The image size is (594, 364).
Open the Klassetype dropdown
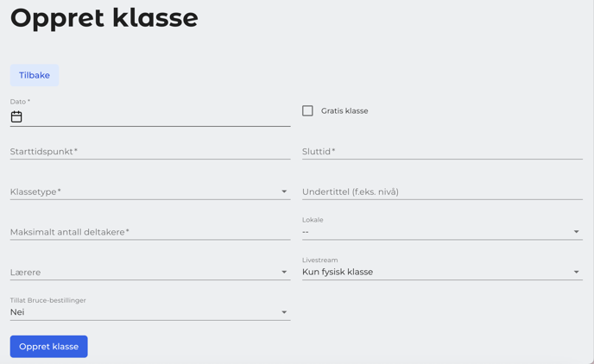point(150,191)
